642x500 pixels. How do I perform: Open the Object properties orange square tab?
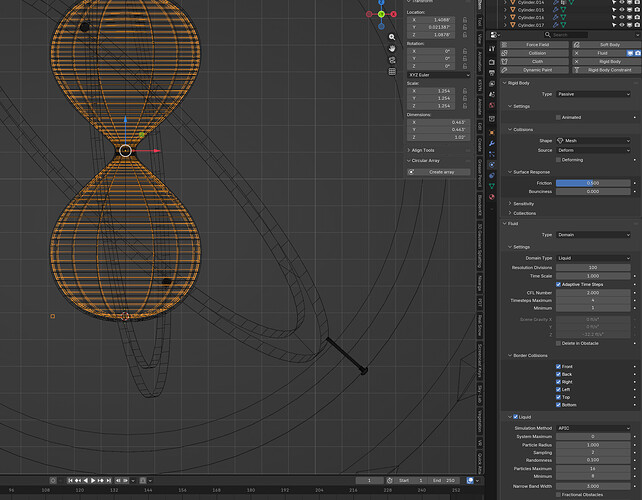[x=492, y=133]
